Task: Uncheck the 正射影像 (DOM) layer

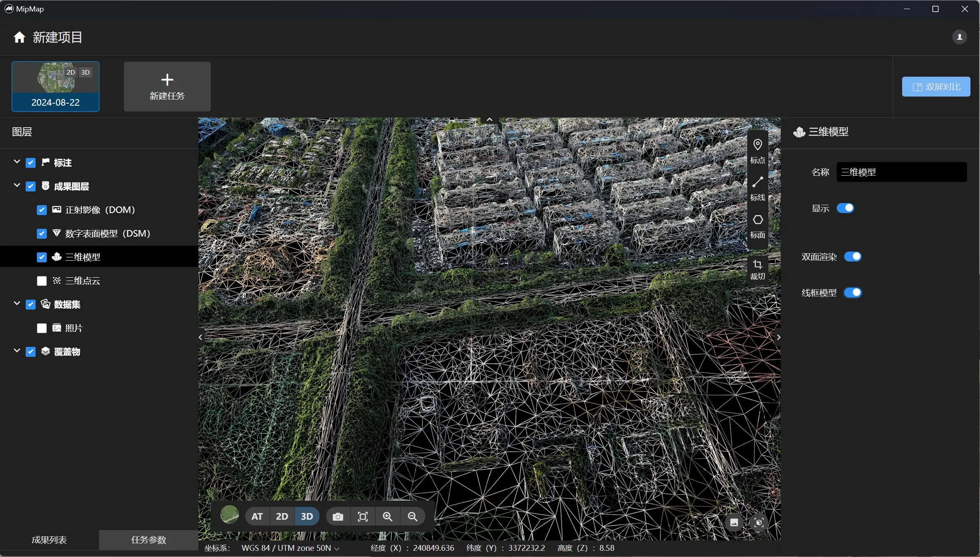Action: 42,210
